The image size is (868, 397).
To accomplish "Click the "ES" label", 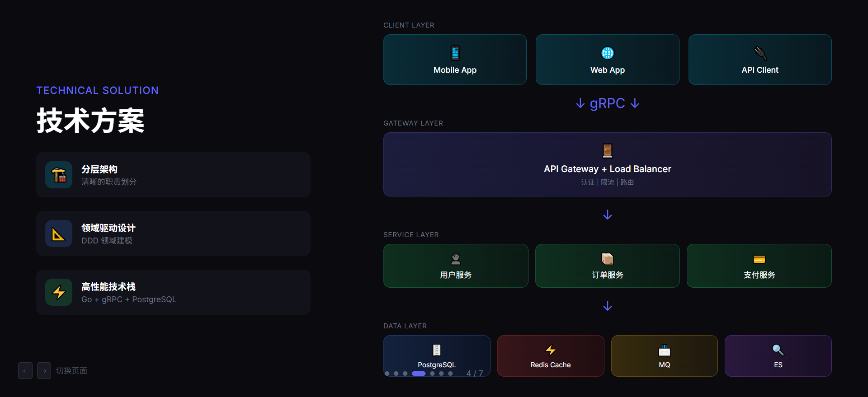I will tap(778, 365).
